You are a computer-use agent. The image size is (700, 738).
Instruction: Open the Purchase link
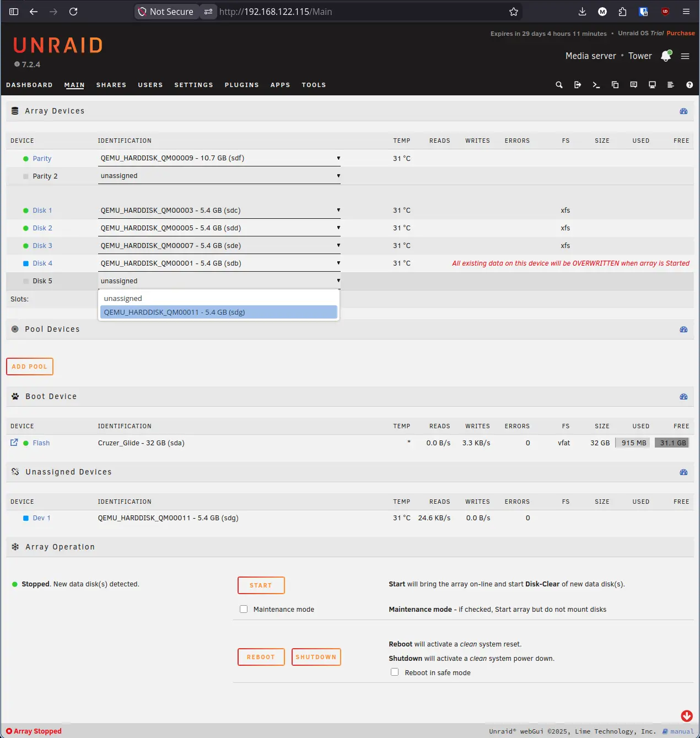pos(681,33)
